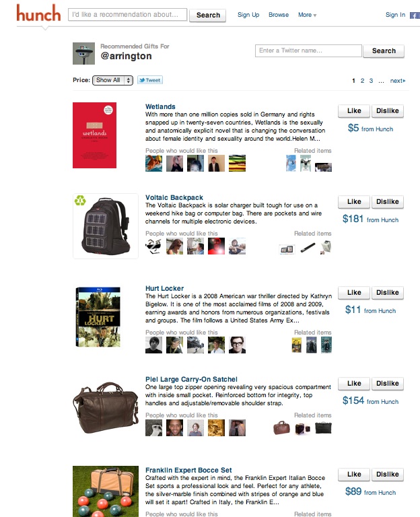Click the Voltaic Backpack product image

point(106,226)
